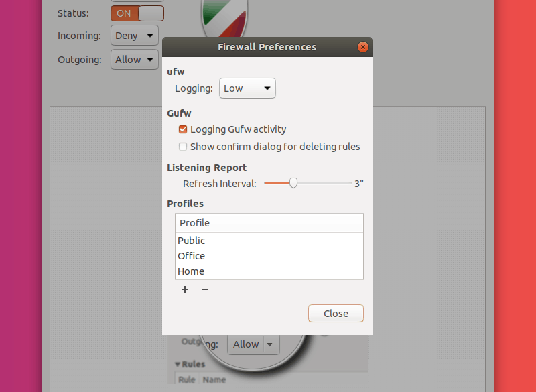The width and height of the screenshot is (536, 392).
Task: Adjust the Refresh Interval slider handle
Action: pos(293,182)
